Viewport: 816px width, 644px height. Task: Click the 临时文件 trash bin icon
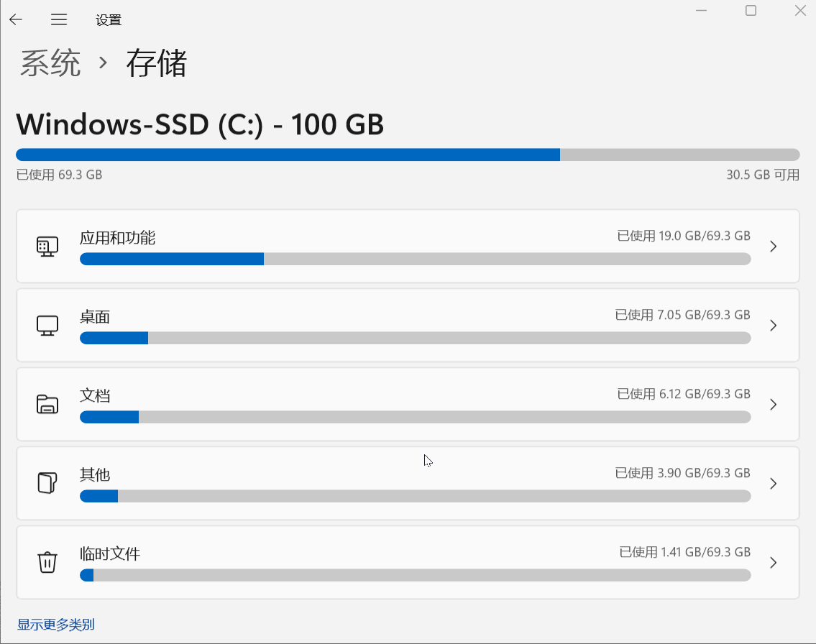click(47, 562)
